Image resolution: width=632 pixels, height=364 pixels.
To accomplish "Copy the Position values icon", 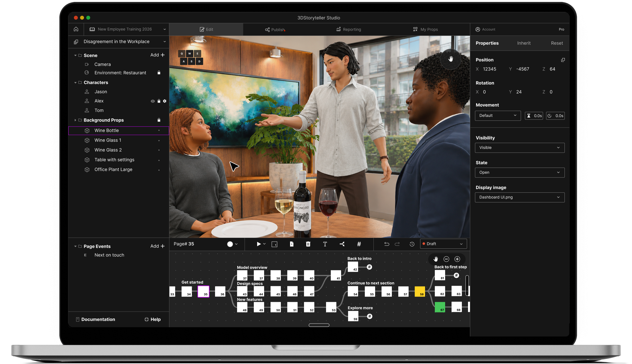I will (563, 60).
